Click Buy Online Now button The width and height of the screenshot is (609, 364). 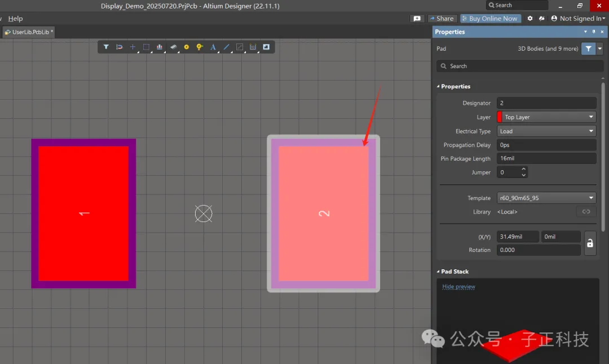[x=490, y=18]
